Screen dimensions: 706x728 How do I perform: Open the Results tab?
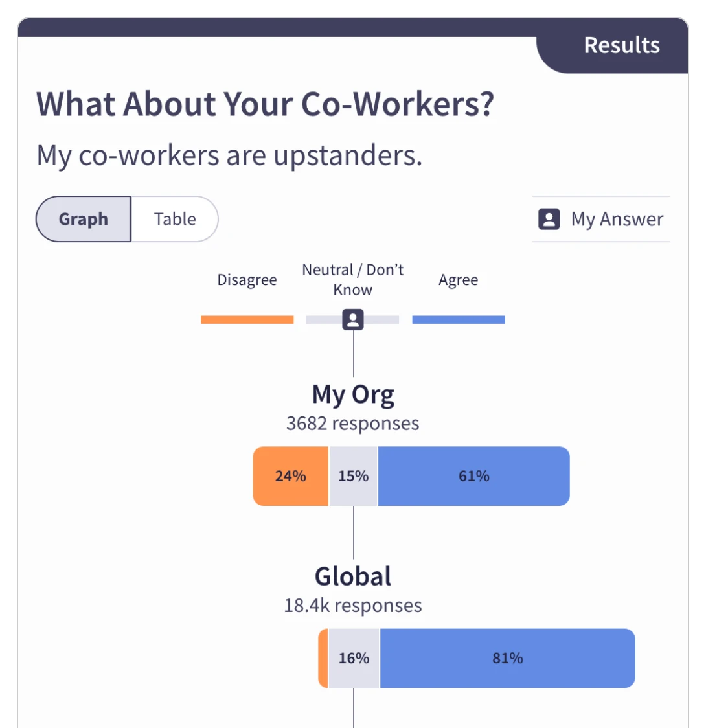click(621, 45)
